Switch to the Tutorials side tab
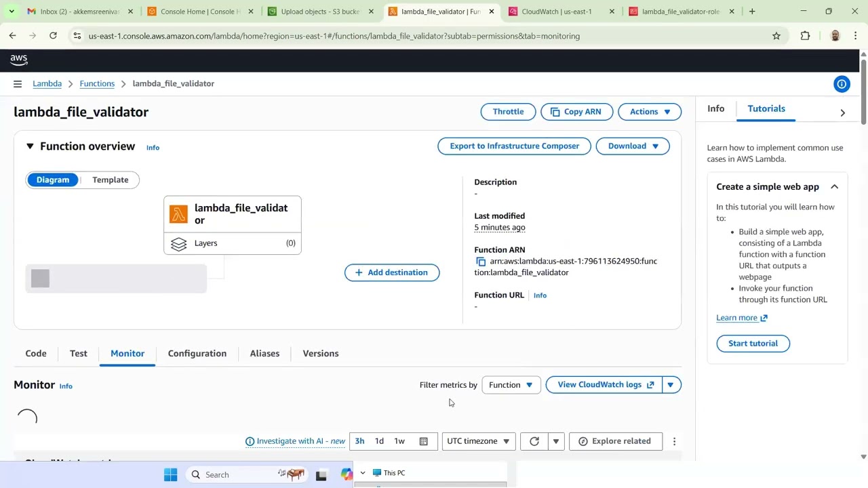The width and height of the screenshot is (868, 488). pos(766,108)
